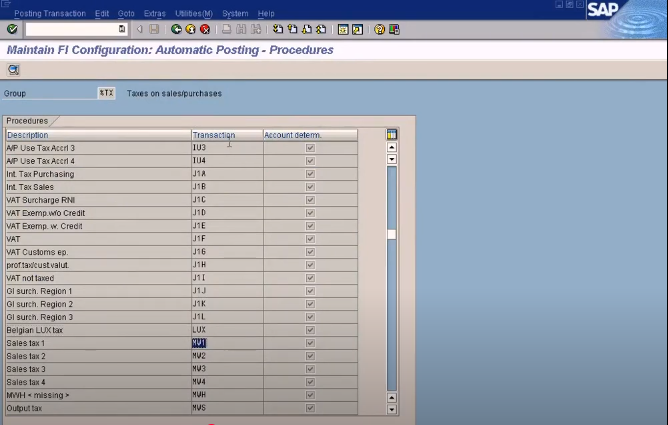Select the Sales tax 1 row
This screenshot has height=425, width=668.
pos(181,343)
